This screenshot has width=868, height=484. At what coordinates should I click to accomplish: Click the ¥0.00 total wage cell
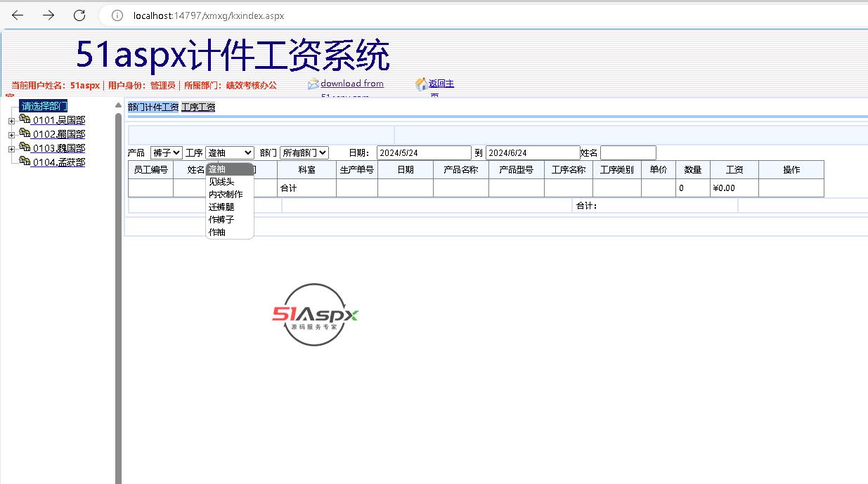tap(734, 188)
